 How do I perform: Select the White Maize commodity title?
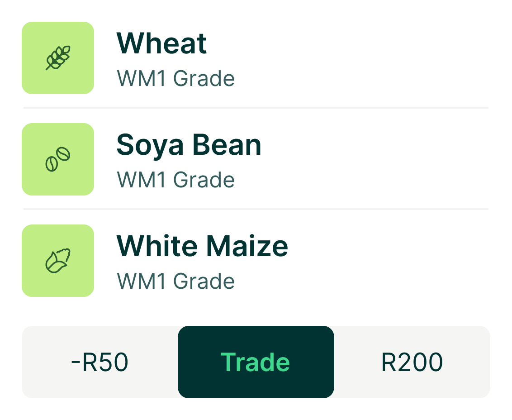(202, 246)
